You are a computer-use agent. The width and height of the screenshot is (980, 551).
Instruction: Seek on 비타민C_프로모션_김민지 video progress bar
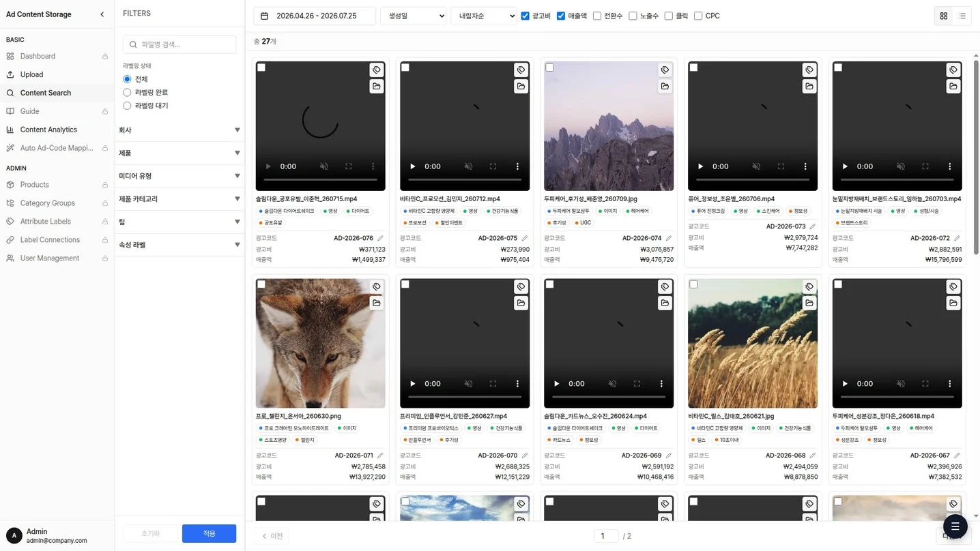click(x=465, y=179)
